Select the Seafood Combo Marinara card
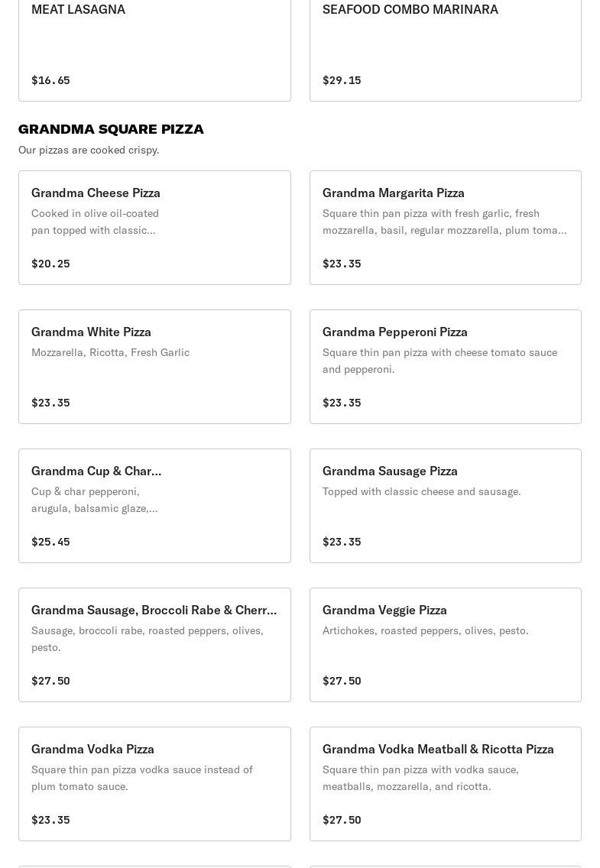Image resolution: width=600 pixels, height=868 pixels. click(445, 44)
